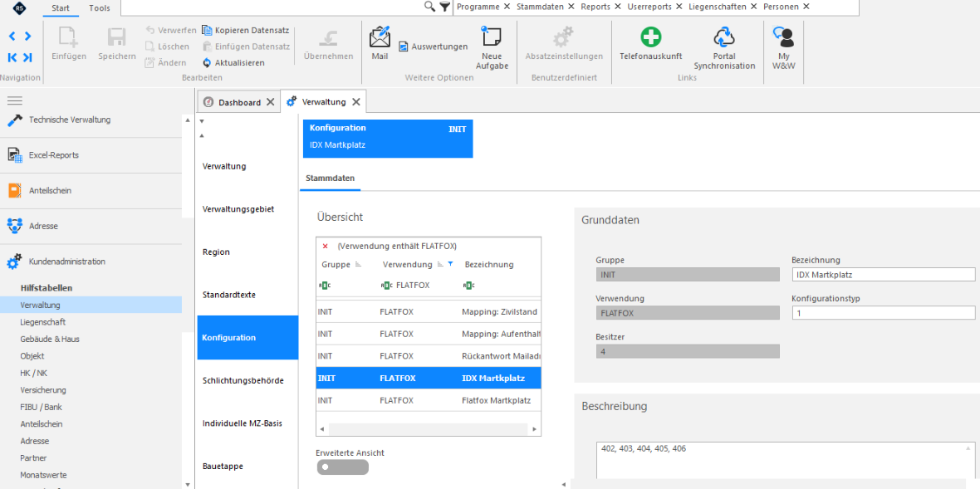Toggle the Erweiterte Ansicht switch

[342, 467]
